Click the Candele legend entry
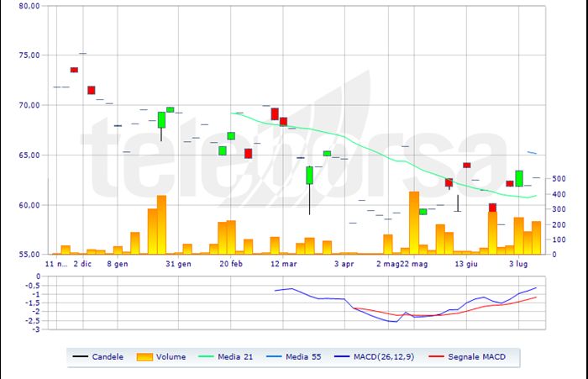Screen dimensions: 588x379 (x=98, y=357)
